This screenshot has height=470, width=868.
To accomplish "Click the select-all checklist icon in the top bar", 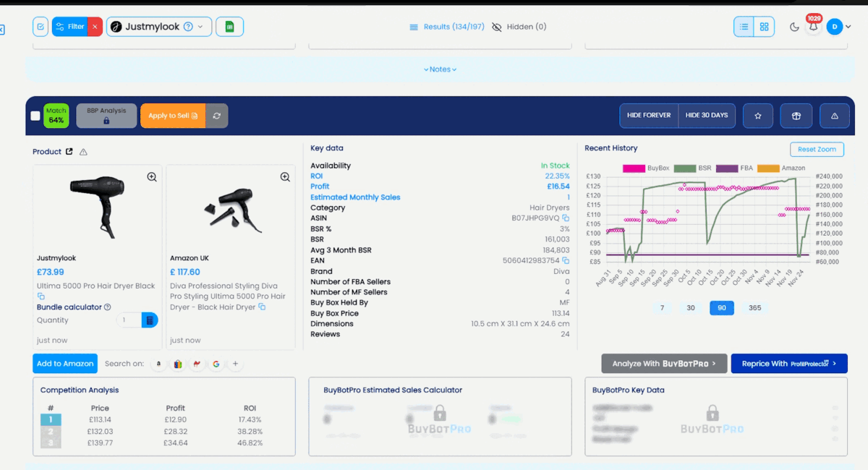I will pos(41,27).
